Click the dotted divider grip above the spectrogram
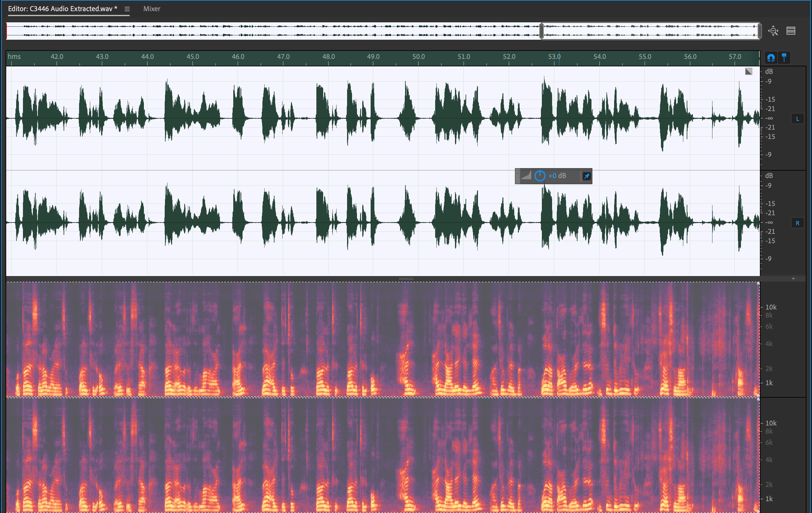This screenshot has width=812, height=513. tap(406, 279)
